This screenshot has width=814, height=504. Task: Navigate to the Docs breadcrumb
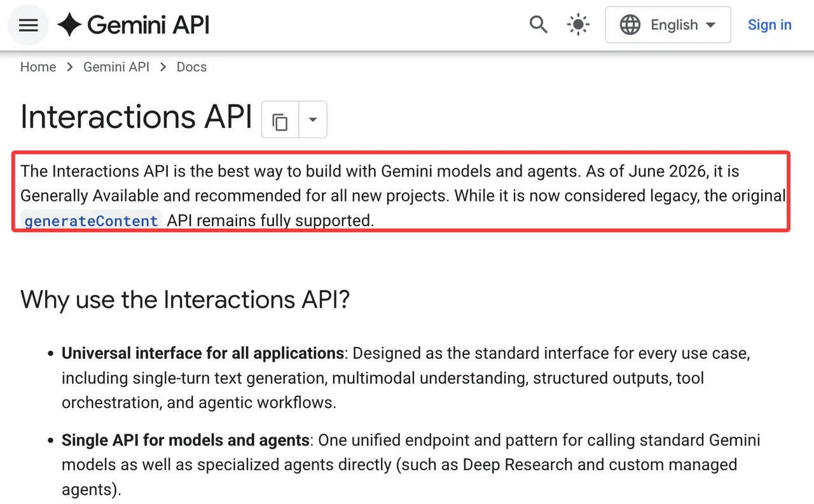191,67
